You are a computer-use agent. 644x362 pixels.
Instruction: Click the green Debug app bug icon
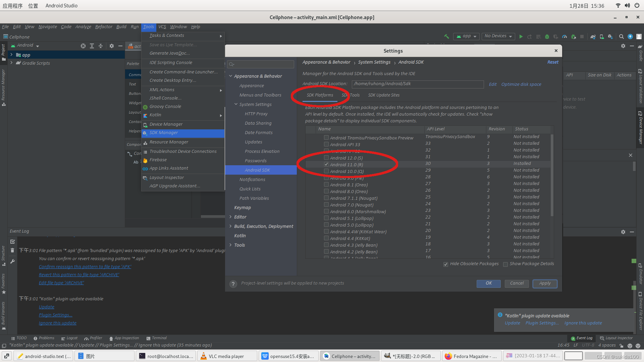[x=547, y=37]
